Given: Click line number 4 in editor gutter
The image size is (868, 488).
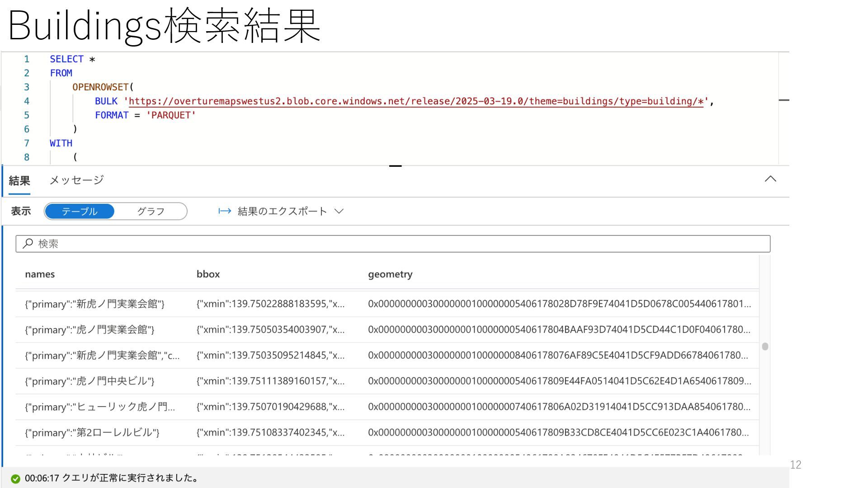Looking at the screenshot, I should [x=27, y=101].
